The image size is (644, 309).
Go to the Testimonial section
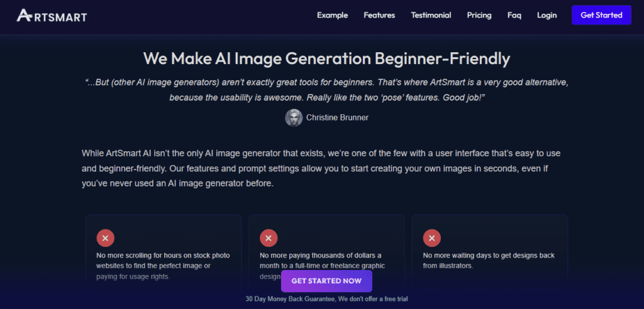coord(431,15)
